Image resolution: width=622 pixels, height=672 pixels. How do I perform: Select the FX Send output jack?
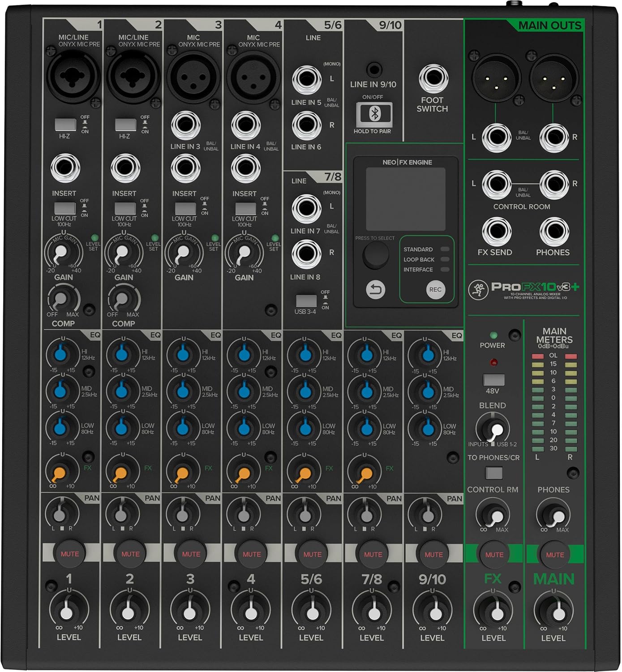tap(497, 229)
